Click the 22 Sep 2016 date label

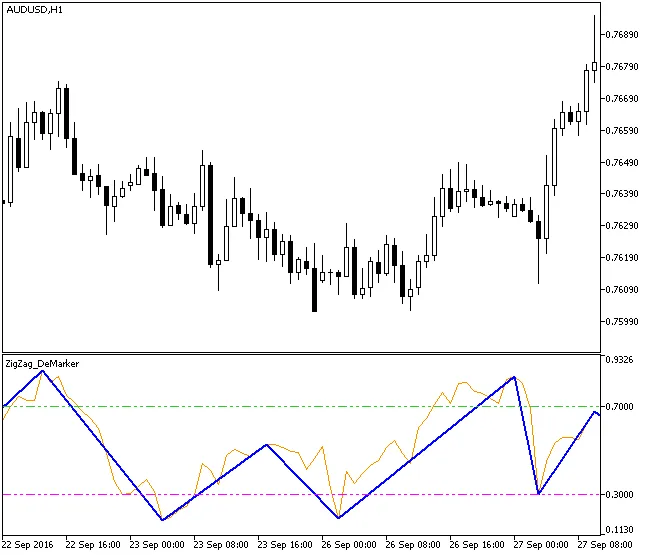click(x=28, y=545)
